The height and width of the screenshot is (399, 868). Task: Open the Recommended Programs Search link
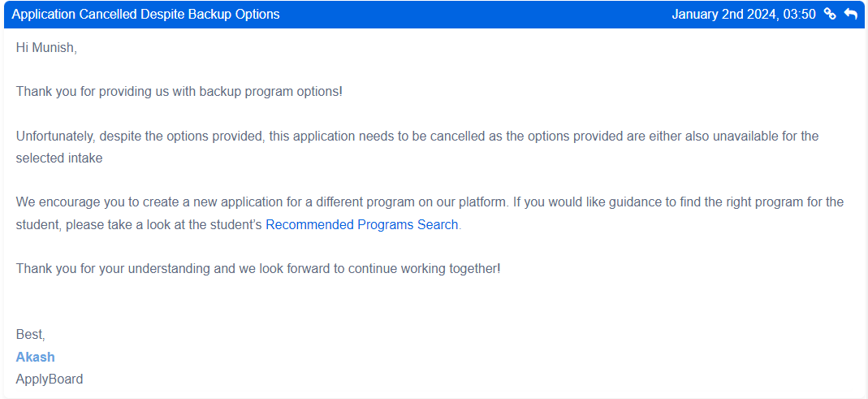[362, 225]
